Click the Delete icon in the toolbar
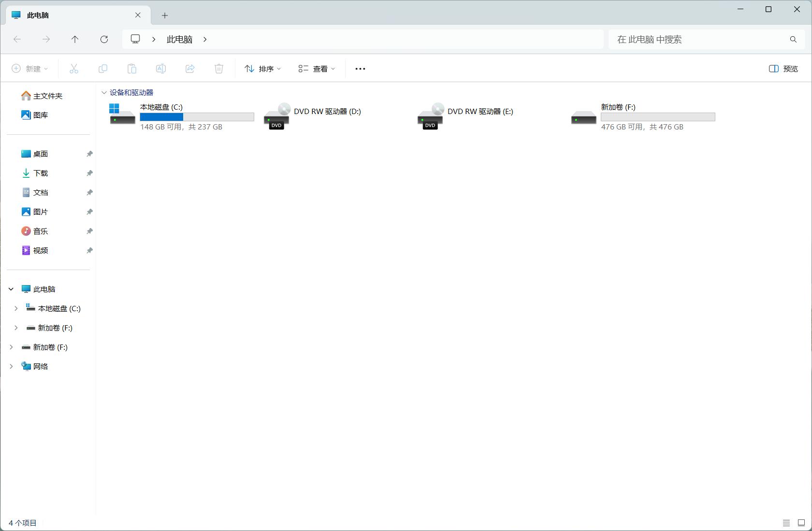The width and height of the screenshot is (812, 531). (x=218, y=69)
